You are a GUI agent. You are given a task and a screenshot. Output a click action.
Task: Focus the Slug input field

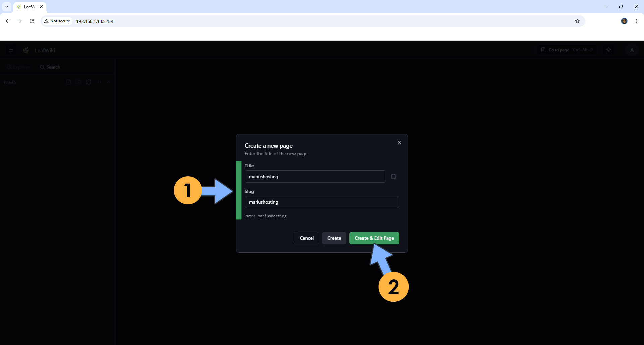click(322, 202)
